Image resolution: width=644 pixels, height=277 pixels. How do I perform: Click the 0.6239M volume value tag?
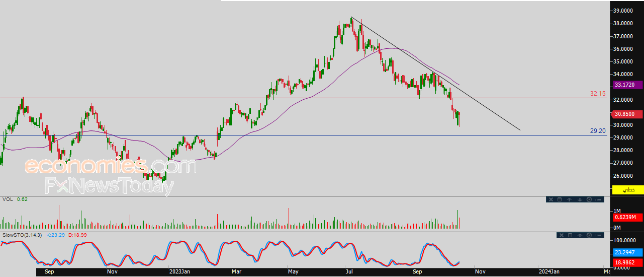[x=626, y=218]
